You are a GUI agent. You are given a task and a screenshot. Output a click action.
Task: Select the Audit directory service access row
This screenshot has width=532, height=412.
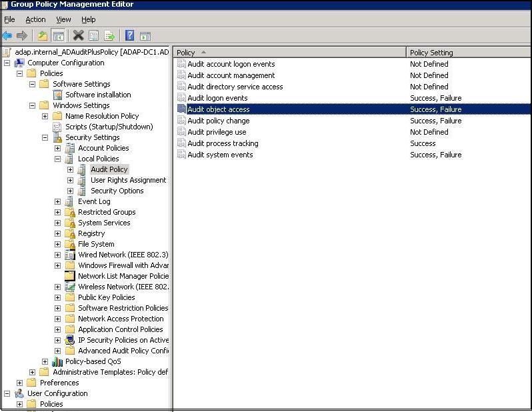click(353, 87)
